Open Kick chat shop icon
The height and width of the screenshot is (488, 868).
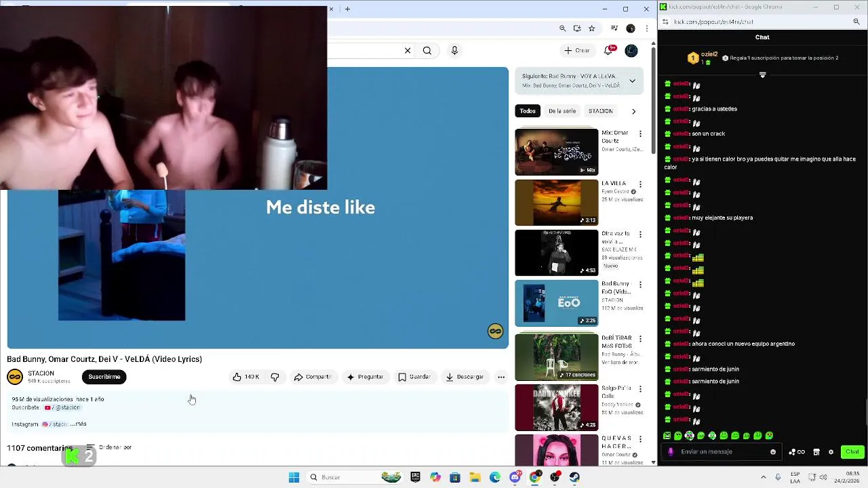point(816,452)
